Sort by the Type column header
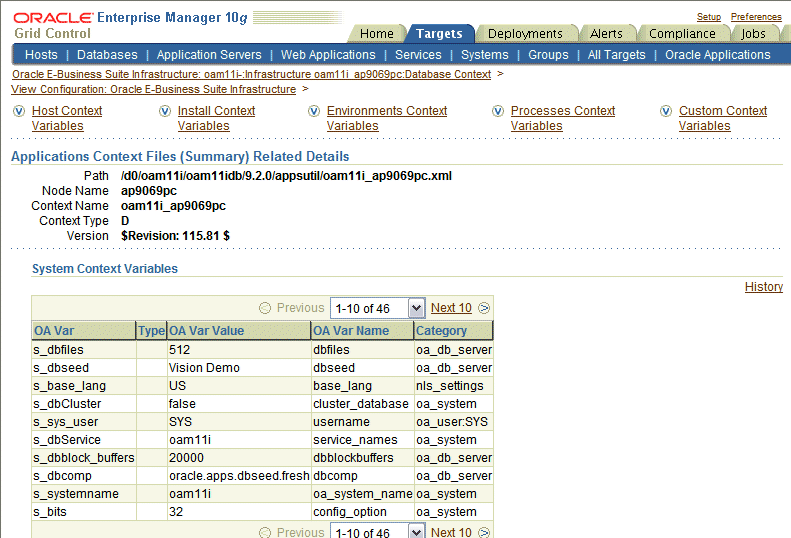The width and height of the screenshot is (791, 538). point(151,331)
